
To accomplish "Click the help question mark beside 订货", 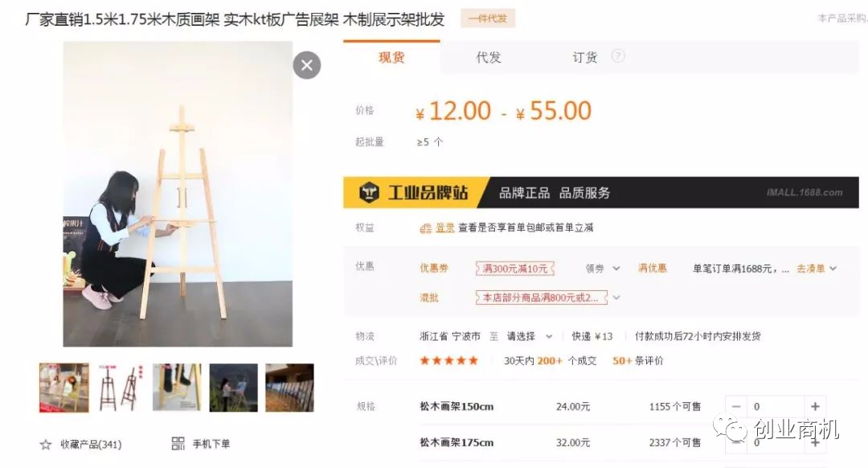I will point(618,56).
